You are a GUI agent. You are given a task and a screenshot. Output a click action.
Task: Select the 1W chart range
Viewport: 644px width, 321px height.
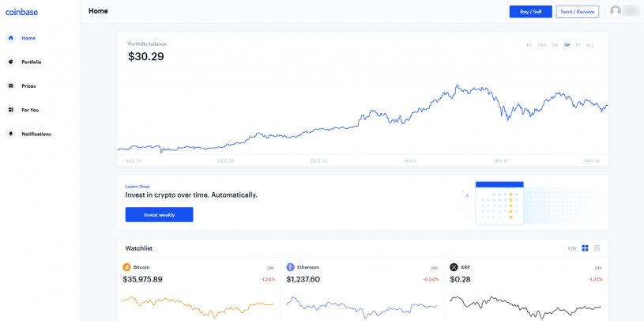point(555,45)
